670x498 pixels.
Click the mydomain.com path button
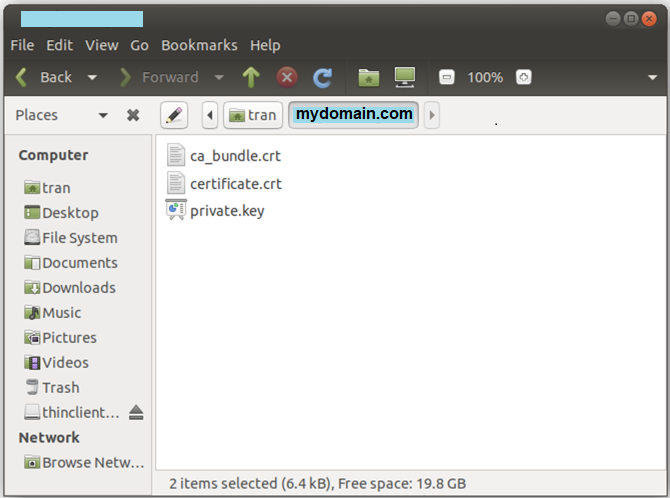[x=353, y=115]
